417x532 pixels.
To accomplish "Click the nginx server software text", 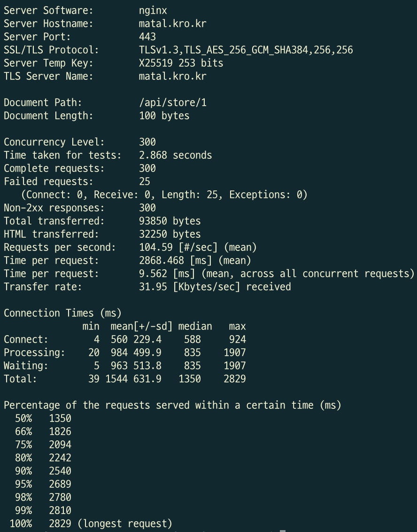I will [x=153, y=10].
